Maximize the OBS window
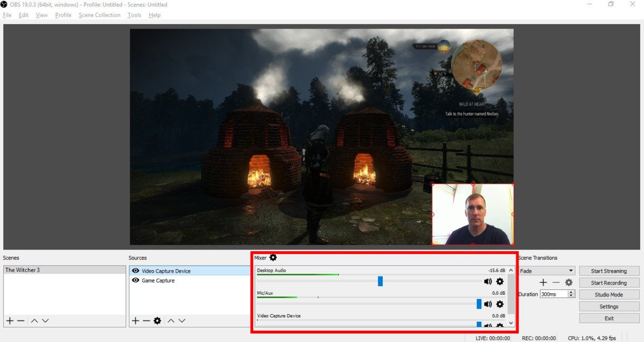Screen dimensions: 644x342 [x=611, y=4]
